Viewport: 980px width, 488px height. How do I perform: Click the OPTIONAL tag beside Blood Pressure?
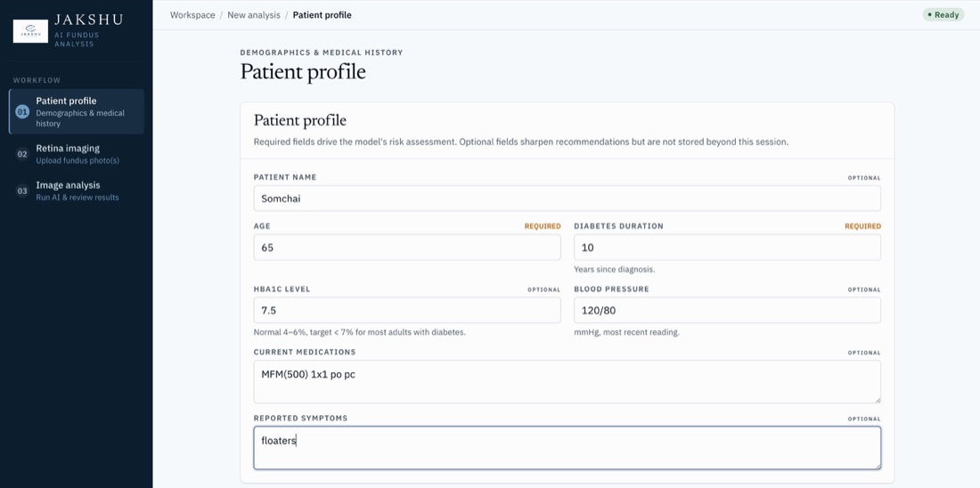tap(864, 290)
